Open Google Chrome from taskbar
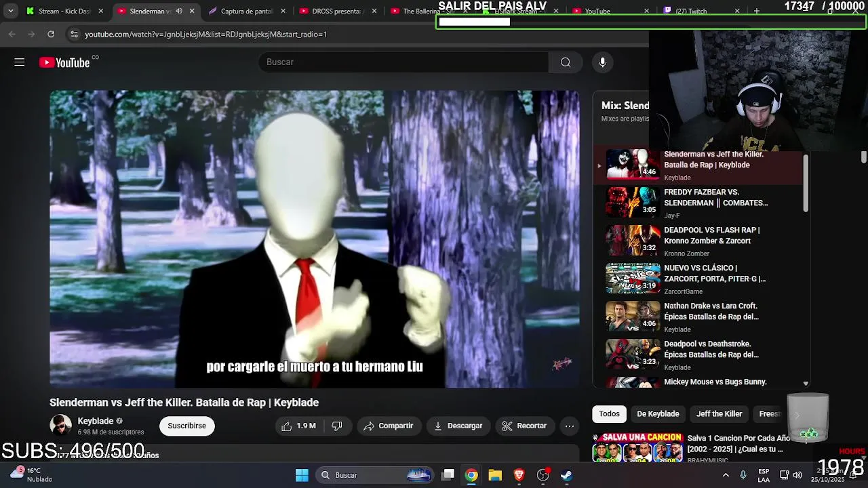The height and width of the screenshot is (488, 868). point(471,475)
